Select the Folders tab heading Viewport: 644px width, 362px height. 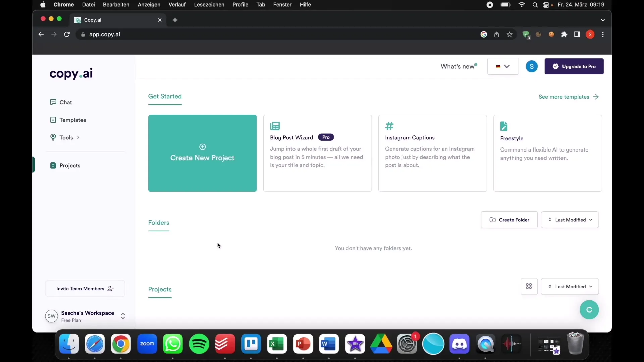pos(159,223)
